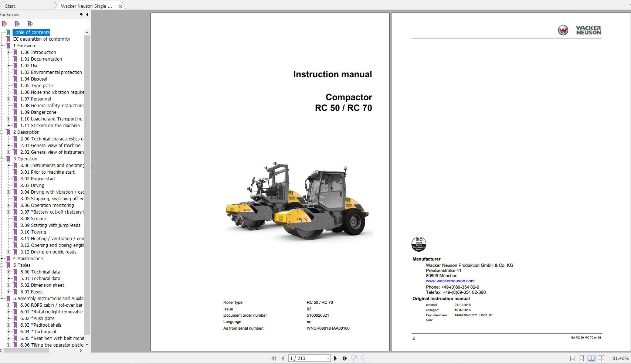Collapse the 1 Foreword bookmark node
Image resolution: width=631 pixels, height=364 pixels.
[2, 46]
